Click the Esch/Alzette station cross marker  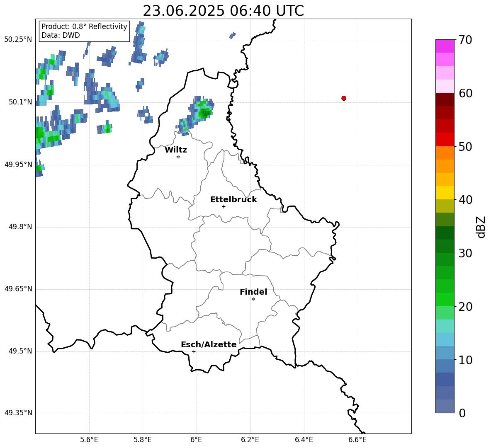click(x=194, y=351)
